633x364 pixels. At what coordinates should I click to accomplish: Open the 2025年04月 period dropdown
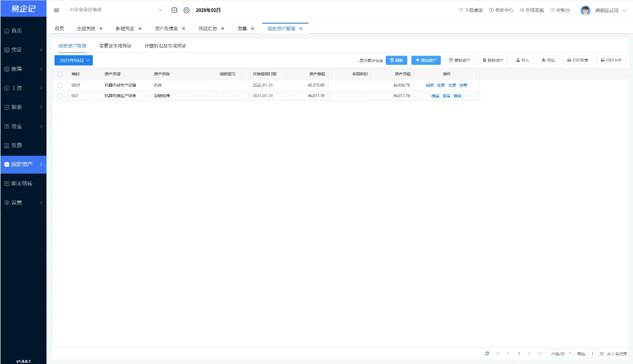(x=74, y=60)
